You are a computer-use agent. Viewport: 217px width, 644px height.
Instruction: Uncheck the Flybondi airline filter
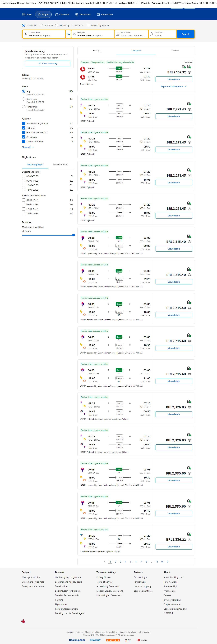[x=23, y=128]
